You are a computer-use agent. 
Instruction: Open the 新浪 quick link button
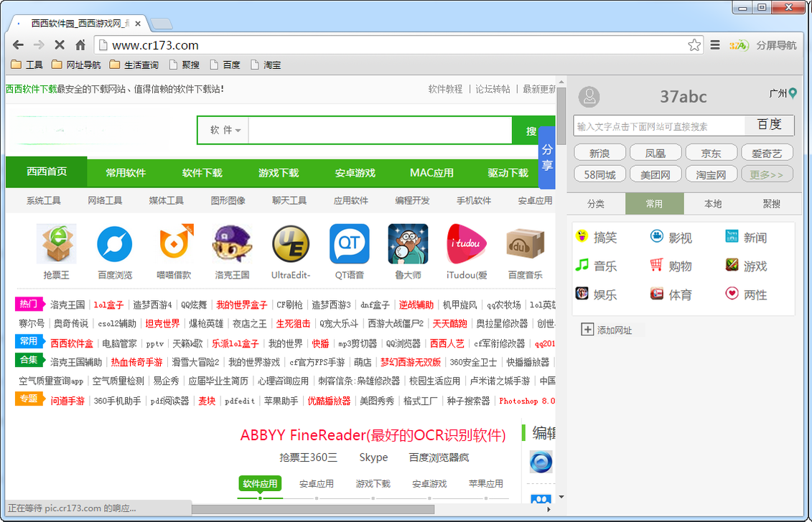pos(599,153)
